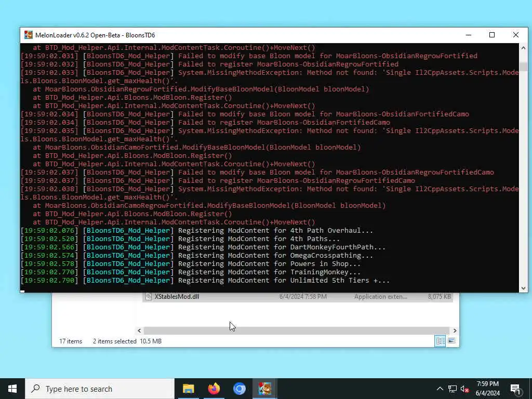Close the MelonLoader console window
Viewport: 532px width, 399px height.
coord(516,35)
